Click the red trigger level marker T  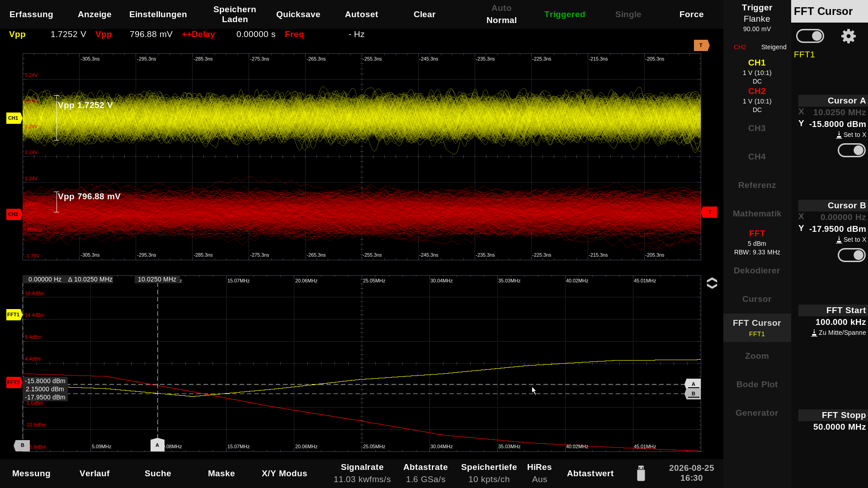(709, 212)
